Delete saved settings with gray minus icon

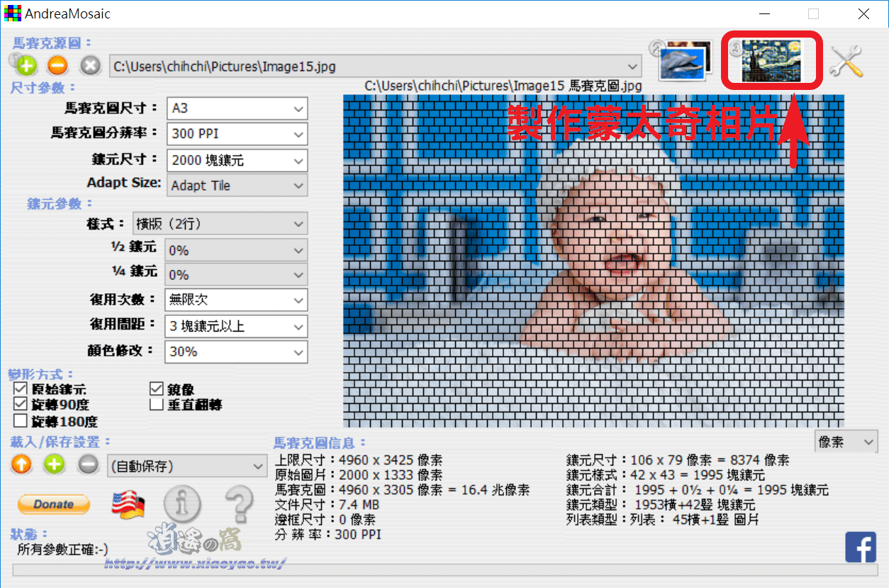coord(88,465)
